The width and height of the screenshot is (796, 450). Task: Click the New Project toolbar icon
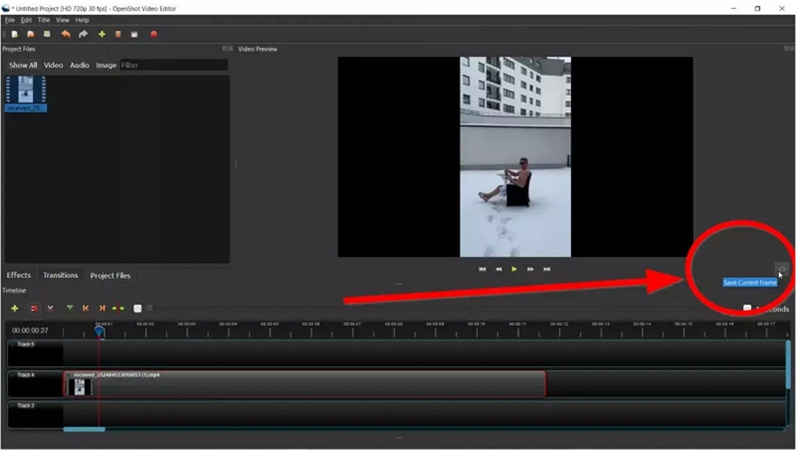(14, 34)
